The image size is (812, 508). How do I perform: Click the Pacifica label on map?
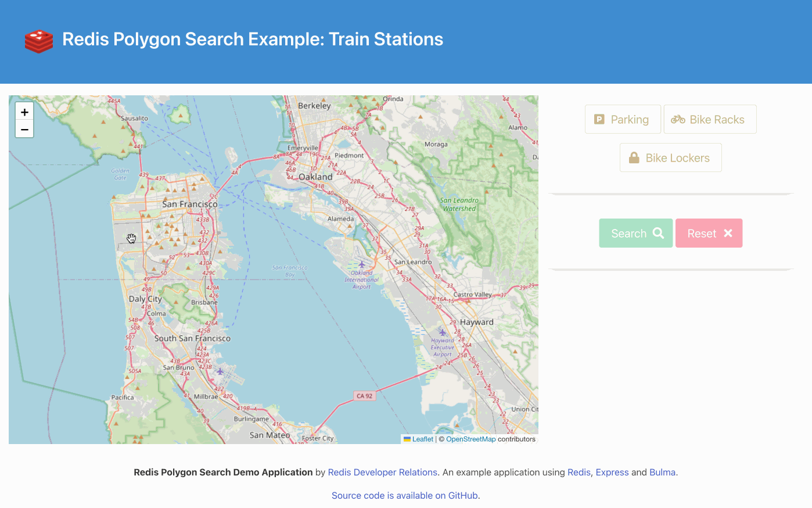tap(123, 398)
